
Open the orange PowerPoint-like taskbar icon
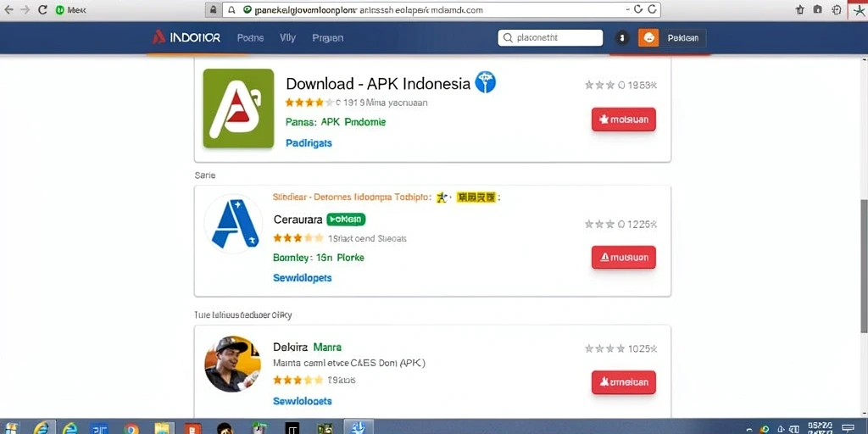(192, 428)
